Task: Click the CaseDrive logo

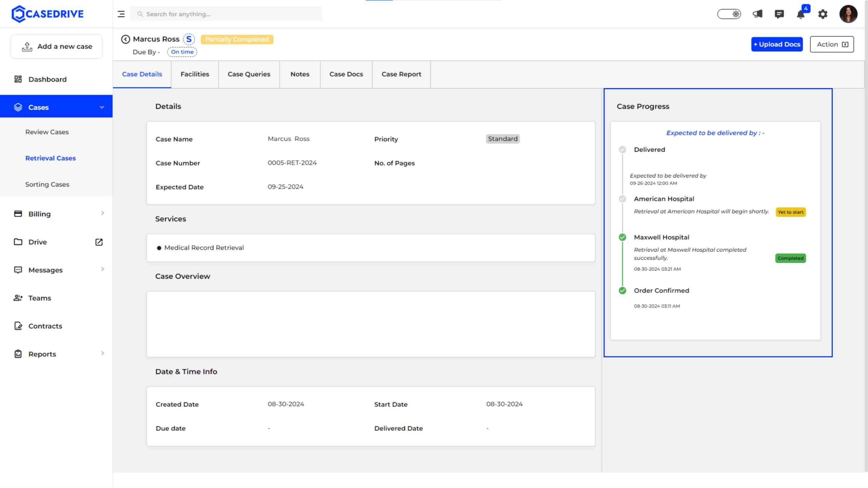Action: 47,14
